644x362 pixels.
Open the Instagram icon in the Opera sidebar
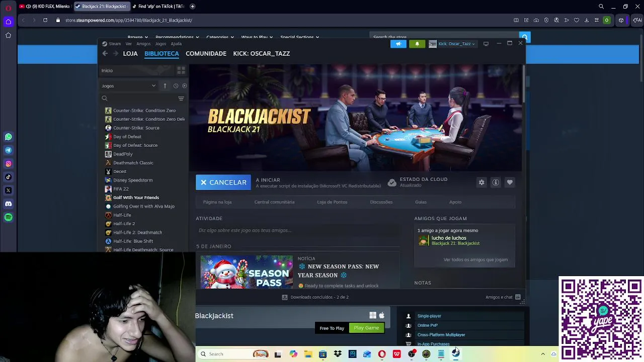pyautogui.click(x=8, y=163)
